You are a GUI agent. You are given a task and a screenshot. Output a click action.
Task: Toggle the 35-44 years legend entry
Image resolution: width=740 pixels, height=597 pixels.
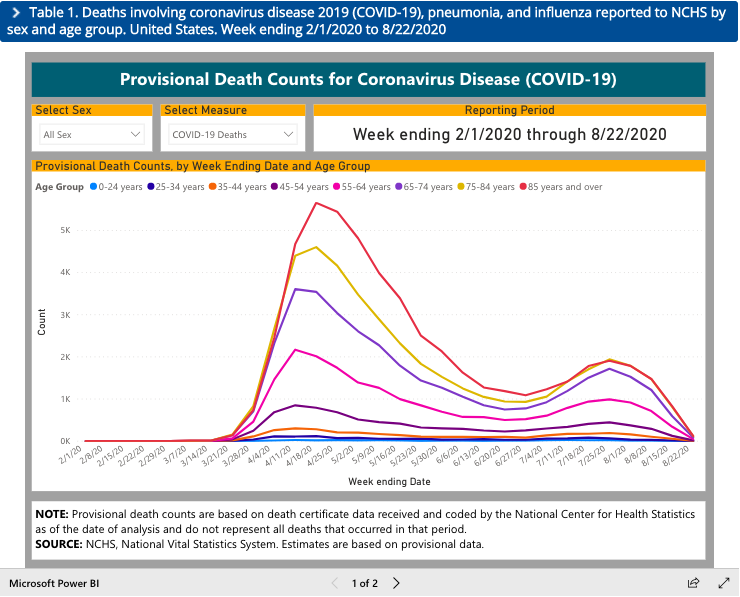tap(240, 187)
